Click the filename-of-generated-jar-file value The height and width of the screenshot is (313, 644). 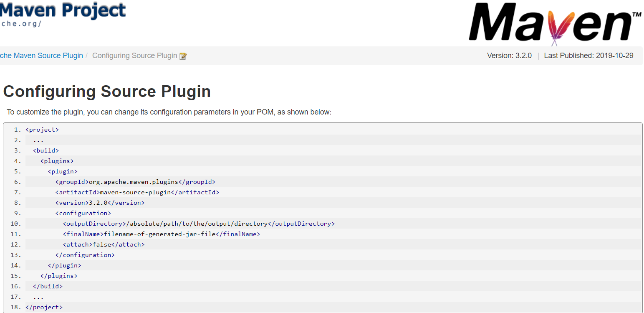click(x=160, y=234)
